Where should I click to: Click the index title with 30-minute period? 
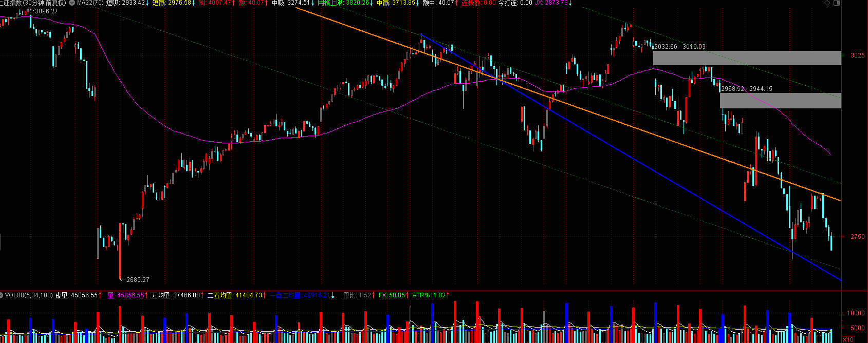pyautogui.click(x=33, y=3)
